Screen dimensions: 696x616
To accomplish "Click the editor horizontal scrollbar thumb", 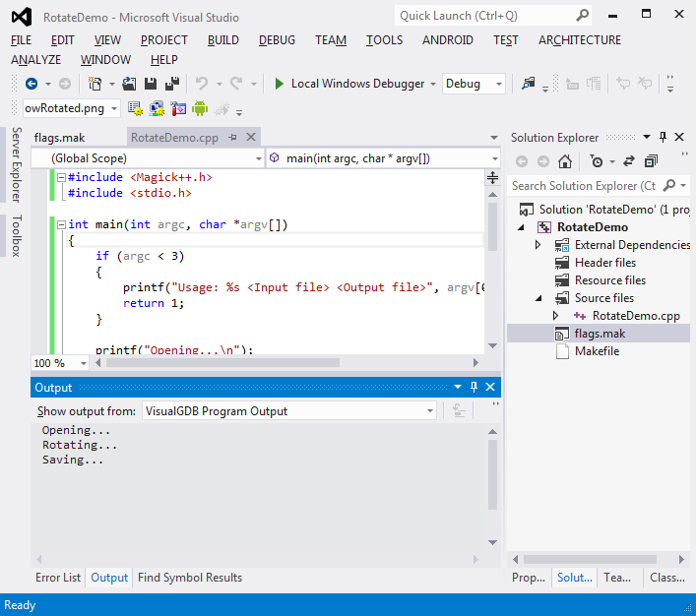I will 222,363.
